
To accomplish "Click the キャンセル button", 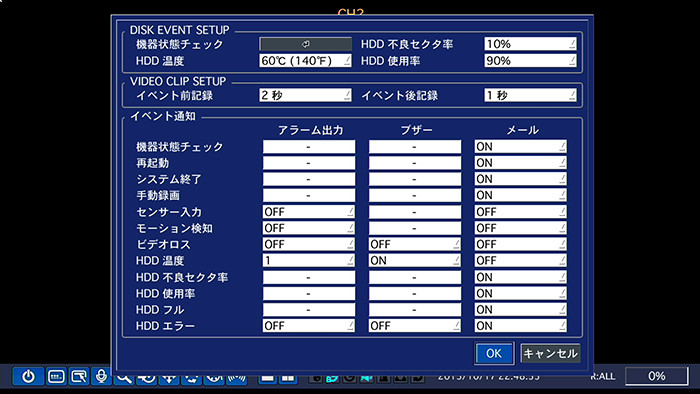I will click(x=550, y=353).
